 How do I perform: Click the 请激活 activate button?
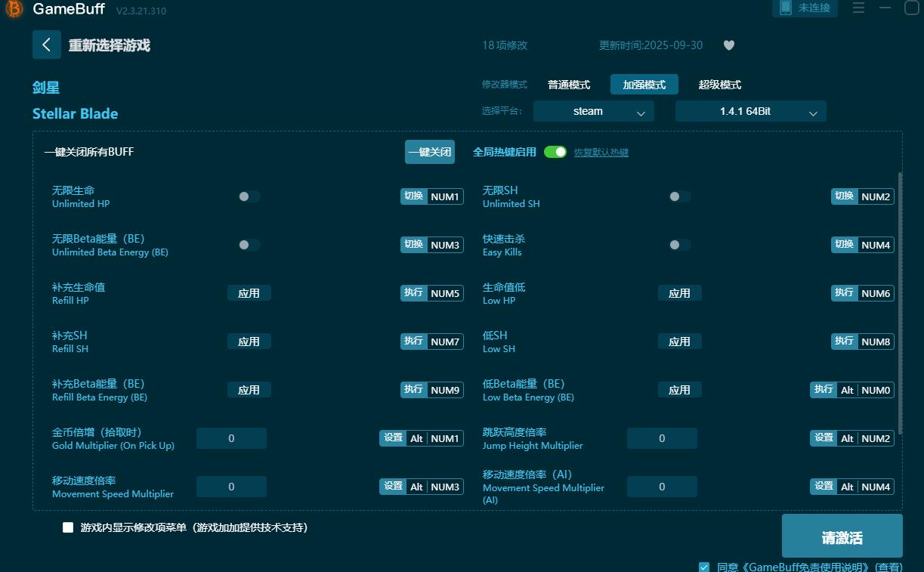tap(842, 535)
